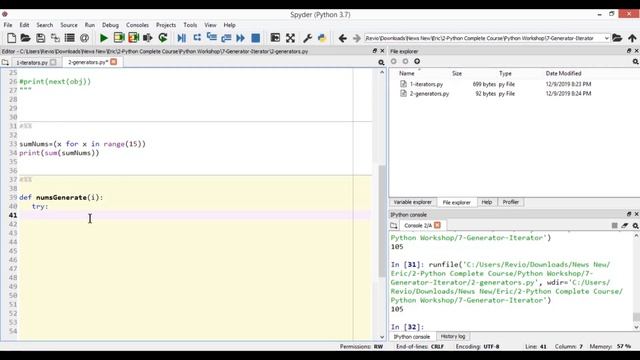
Task: Open the Consoles menu
Action: 137,25
